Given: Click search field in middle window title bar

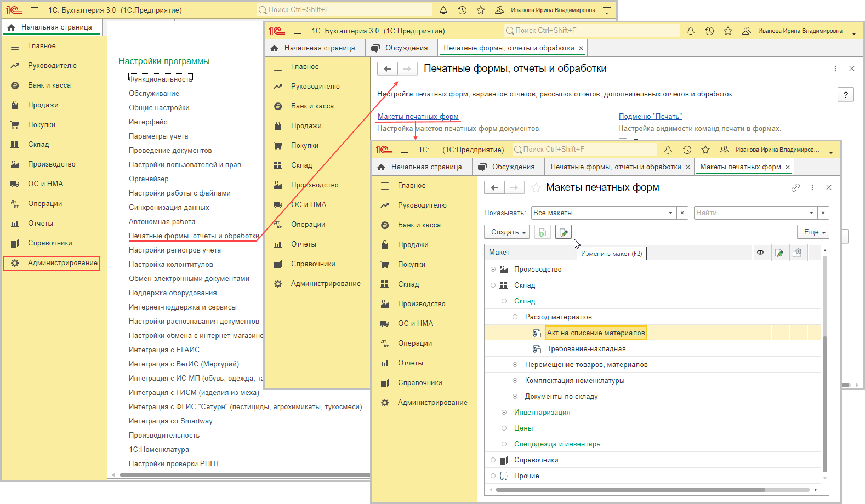Looking at the screenshot, I should click(592, 31).
